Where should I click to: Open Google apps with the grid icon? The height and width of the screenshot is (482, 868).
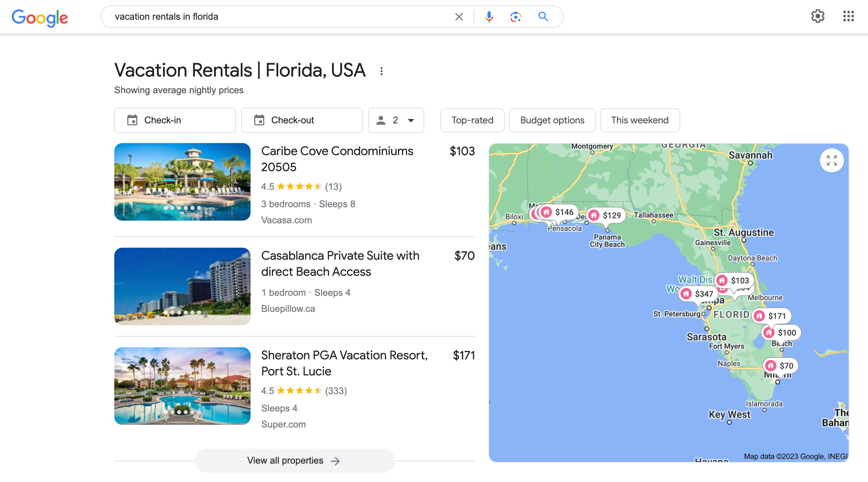848,16
